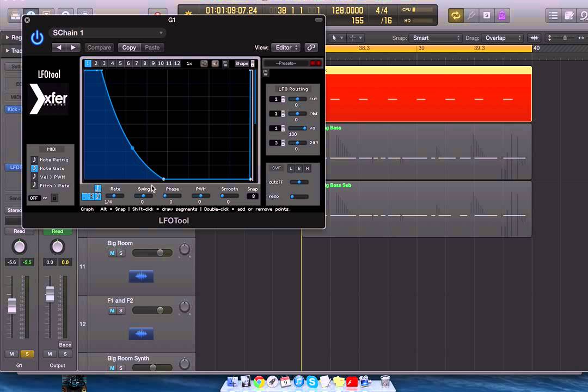Viewport: 588px width, 392px height.
Task: Open the SChain 1 preset dropdown
Action: coord(108,33)
